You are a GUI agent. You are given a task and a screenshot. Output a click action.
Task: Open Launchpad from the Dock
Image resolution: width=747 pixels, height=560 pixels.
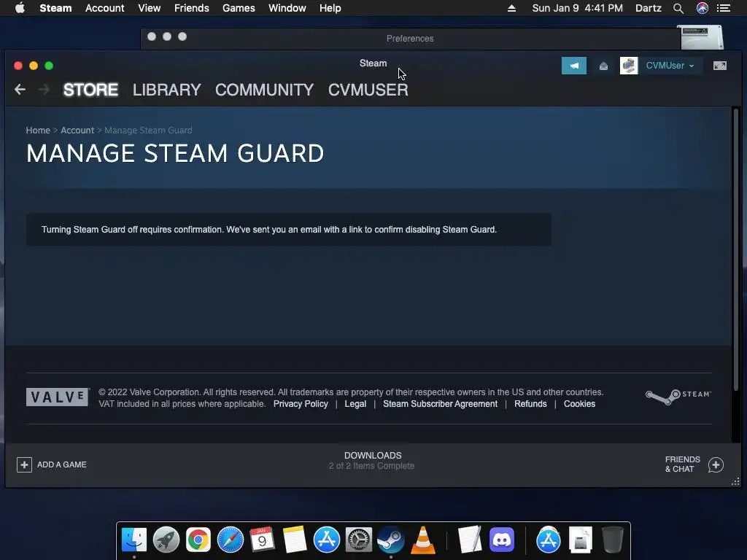[166, 540]
